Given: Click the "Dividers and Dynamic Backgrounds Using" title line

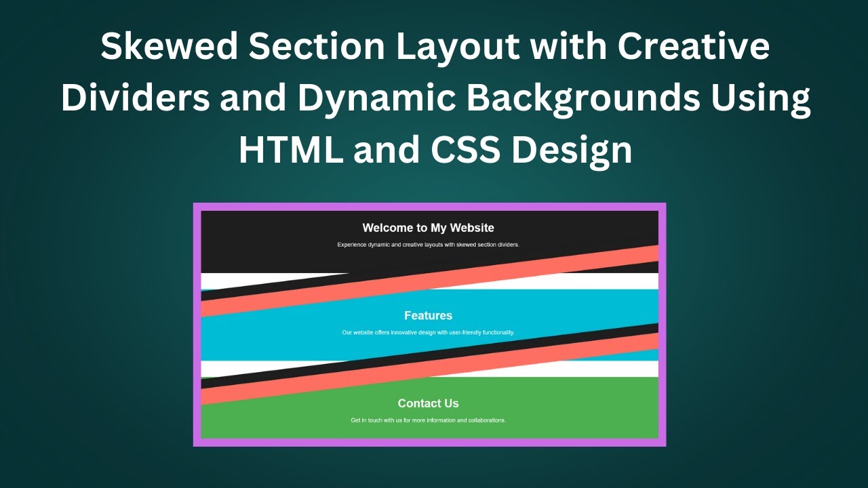Looking at the screenshot, I should click(435, 98).
